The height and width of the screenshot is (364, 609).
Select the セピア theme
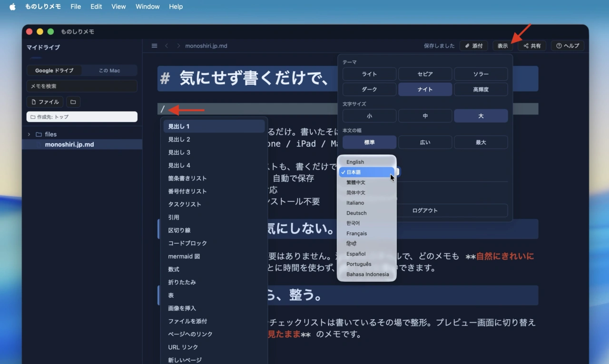(425, 74)
